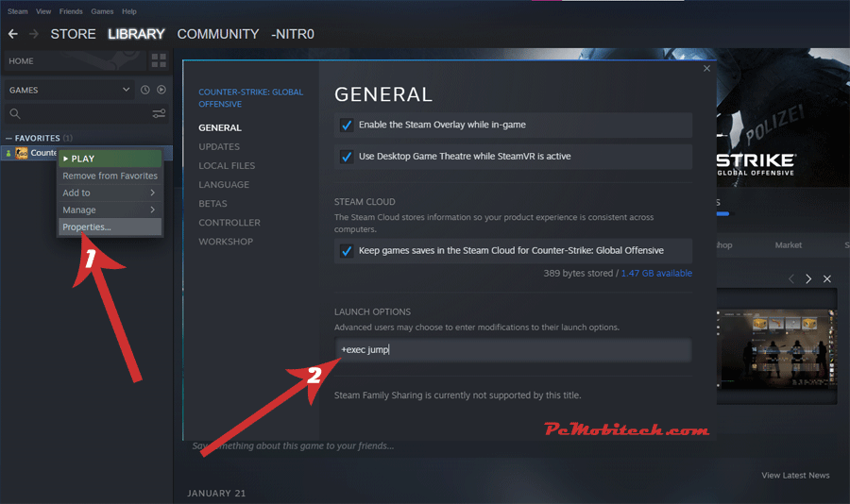Screen dimensions: 850x504
Task: Click the HOME button in library
Action: pyautogui.click(x=75, y=61)
